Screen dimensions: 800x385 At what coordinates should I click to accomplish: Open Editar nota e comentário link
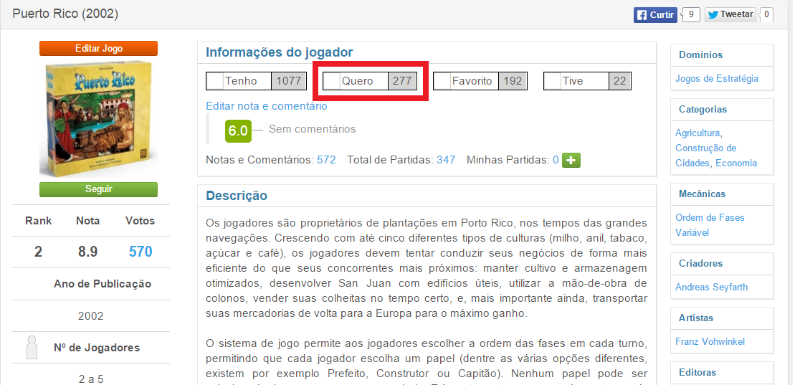266,106
